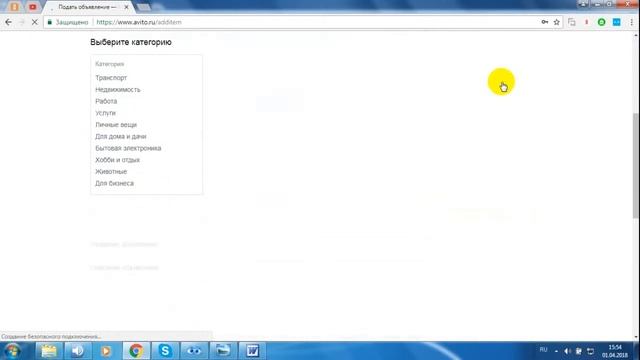Click the copy-pages extension icon
The height and width of the screenshot is (360, 640).
pyautogui.click(x=572, y=22)
